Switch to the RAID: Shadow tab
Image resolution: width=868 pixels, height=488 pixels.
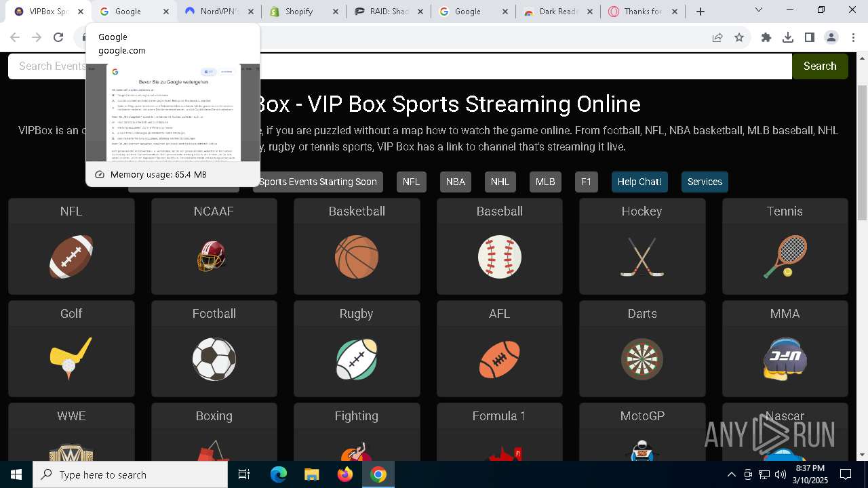coord(389,12)
